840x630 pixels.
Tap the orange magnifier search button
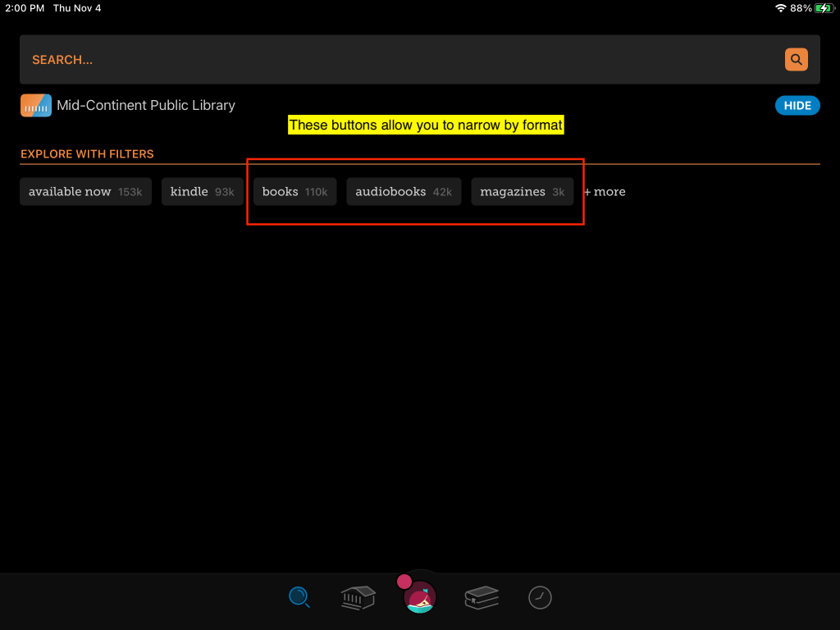[796, 59]
